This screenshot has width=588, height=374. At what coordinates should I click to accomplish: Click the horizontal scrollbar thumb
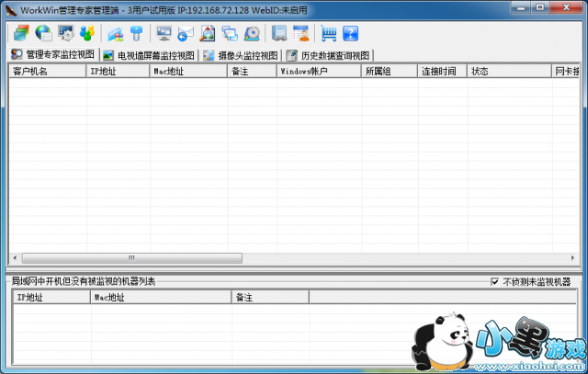[132, 257]
